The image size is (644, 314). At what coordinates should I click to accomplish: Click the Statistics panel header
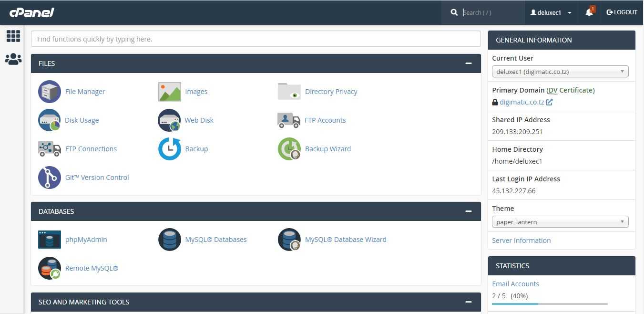pyautogui.click(x=562, y=266)
